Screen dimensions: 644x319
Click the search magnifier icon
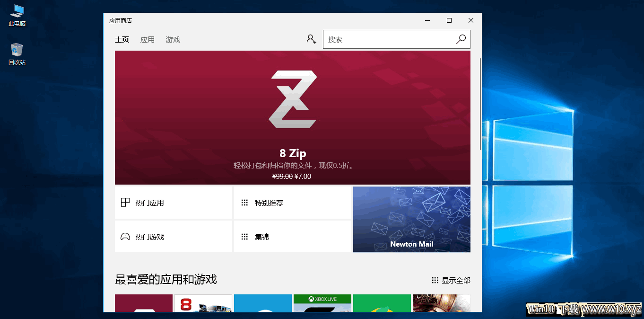click(x=461, y=39)
